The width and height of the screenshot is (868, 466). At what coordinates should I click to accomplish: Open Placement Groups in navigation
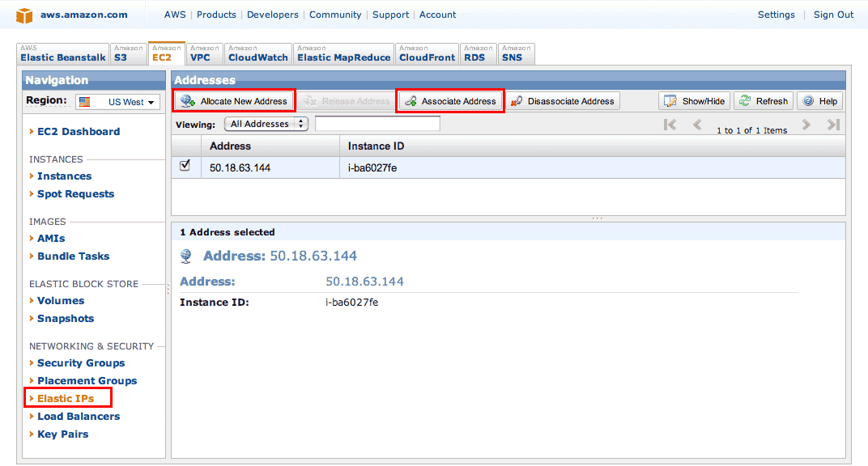tap(87, 380)
